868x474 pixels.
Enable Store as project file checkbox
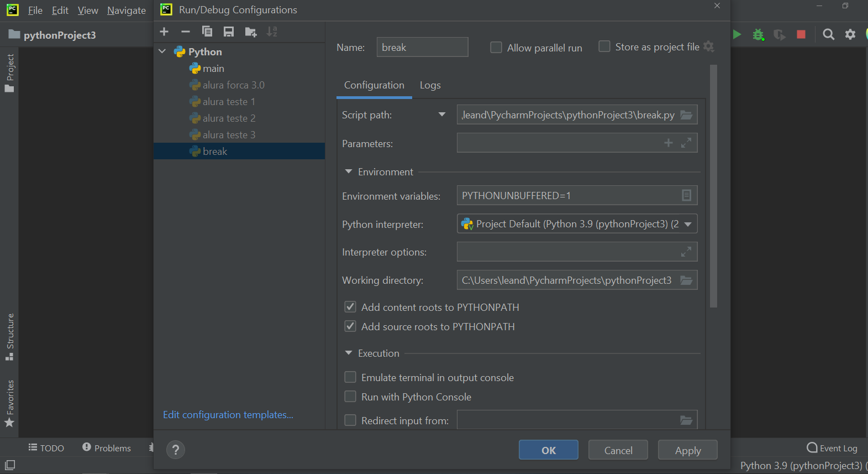604,46
